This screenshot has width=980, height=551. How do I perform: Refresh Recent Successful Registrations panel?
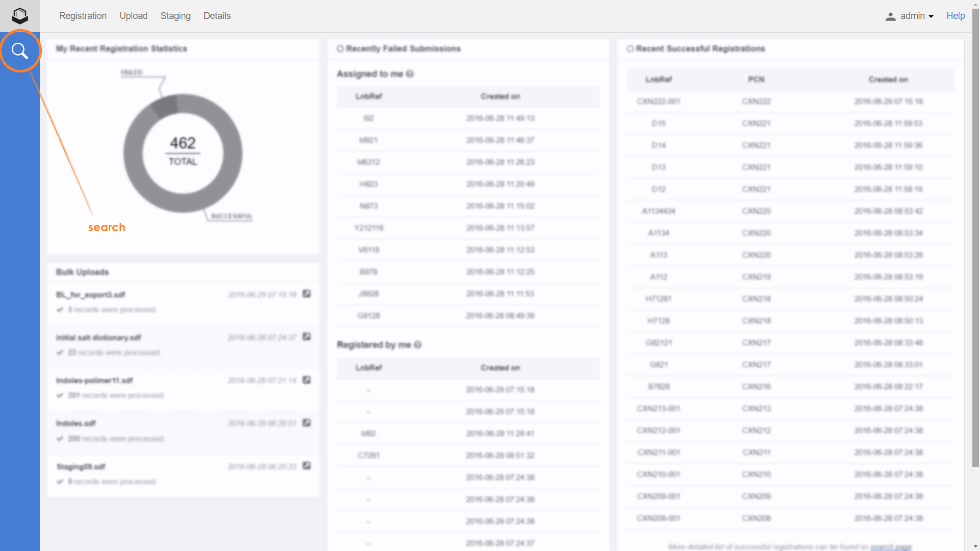point(630,48)
